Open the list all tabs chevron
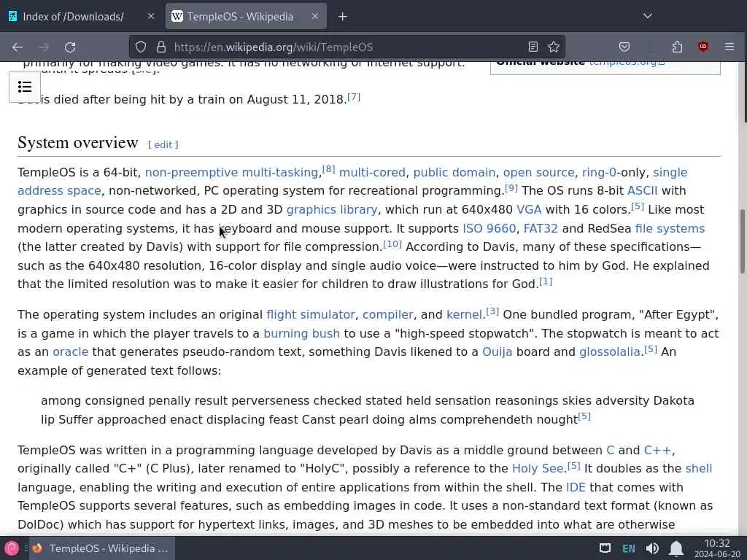 [648, 16]
